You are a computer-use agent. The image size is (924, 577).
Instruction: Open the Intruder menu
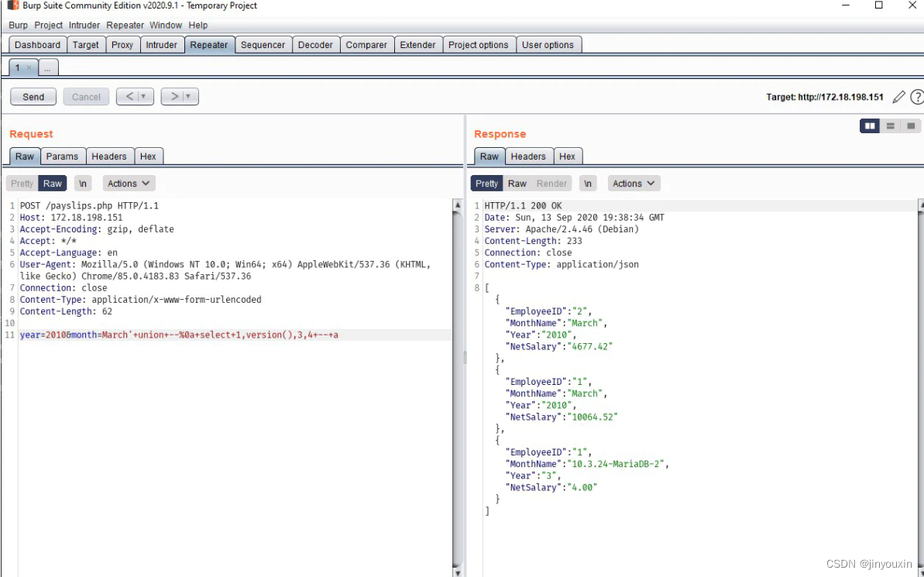84,26
